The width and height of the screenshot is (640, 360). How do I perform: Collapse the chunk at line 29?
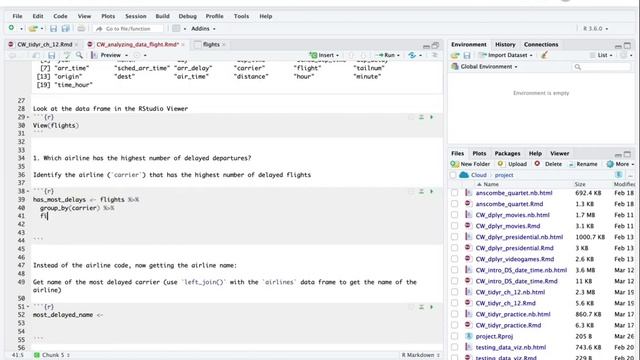tap(28, 117)
